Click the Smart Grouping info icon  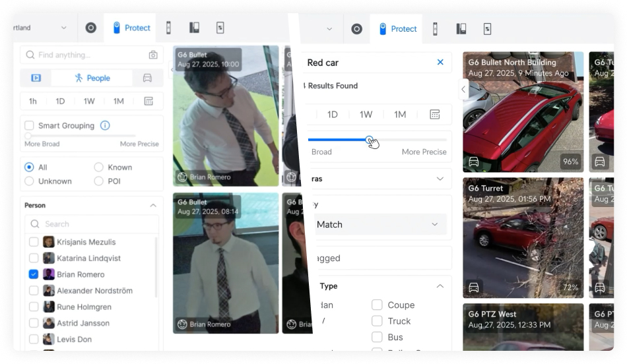click(x=105, y=125)
